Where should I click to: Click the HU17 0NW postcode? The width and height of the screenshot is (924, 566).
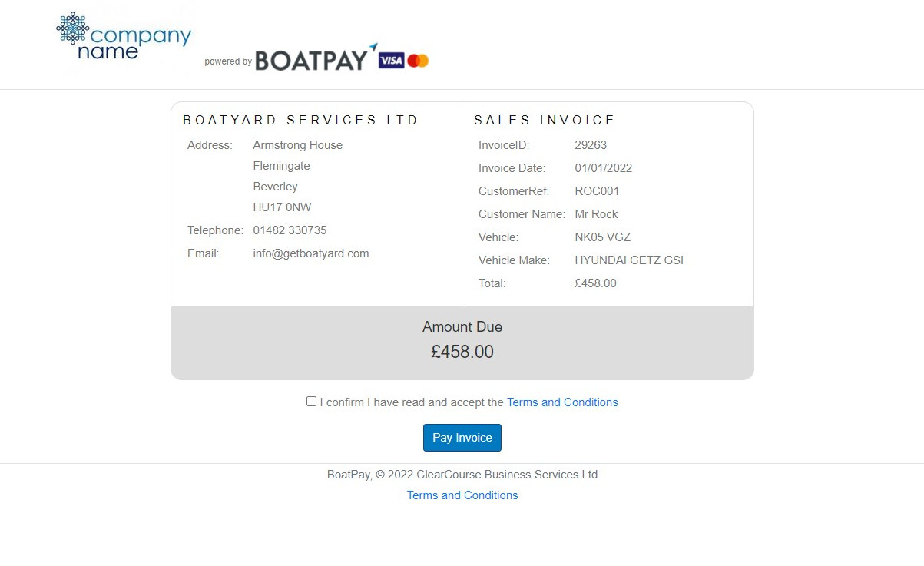[x=282, y=207]
